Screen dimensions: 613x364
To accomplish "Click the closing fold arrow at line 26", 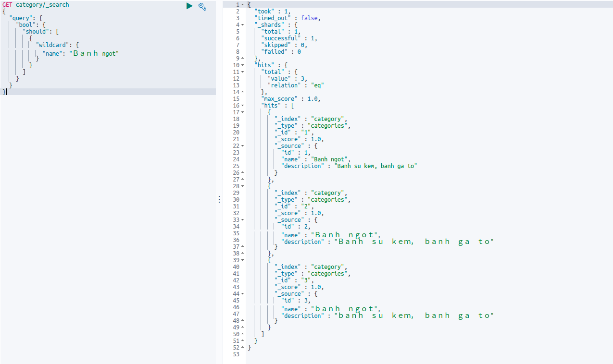I will [243, 173].
